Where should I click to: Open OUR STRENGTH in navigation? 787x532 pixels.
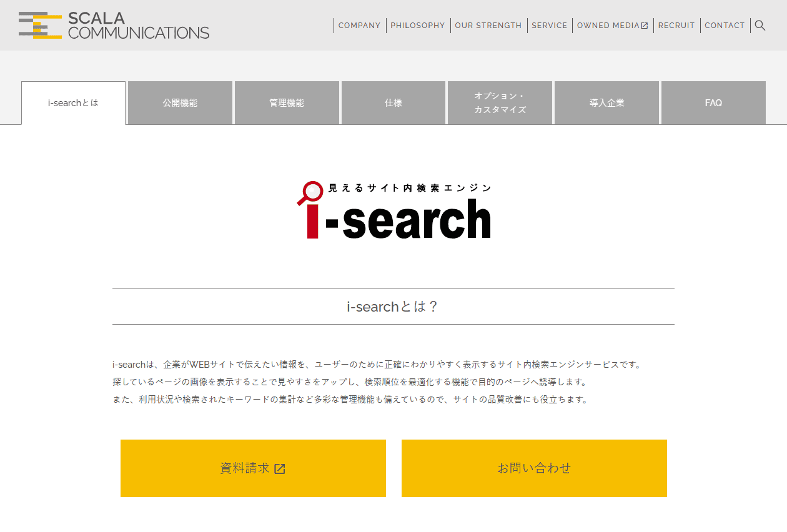coord(488,26)
